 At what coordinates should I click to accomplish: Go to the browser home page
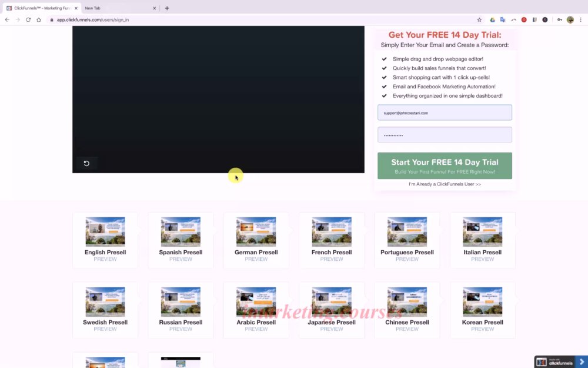click(39, 19)
